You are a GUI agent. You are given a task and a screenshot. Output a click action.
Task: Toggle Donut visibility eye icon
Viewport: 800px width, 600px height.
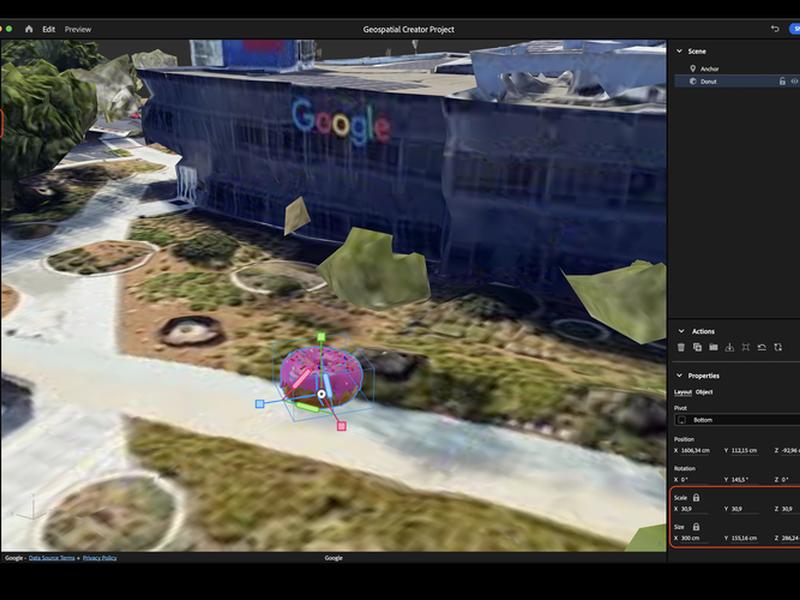point(794,81)
